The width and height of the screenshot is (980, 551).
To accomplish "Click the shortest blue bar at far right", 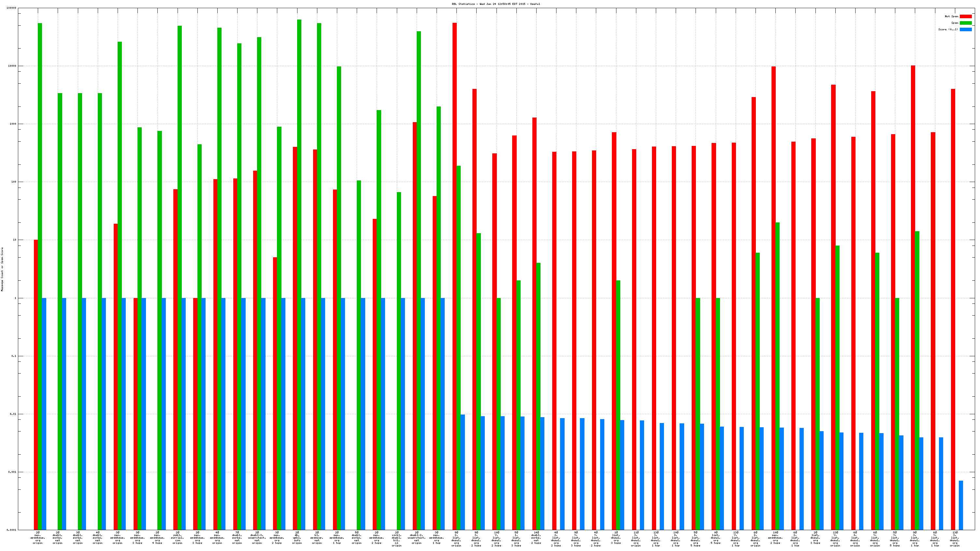I will [x=960, y=505].
